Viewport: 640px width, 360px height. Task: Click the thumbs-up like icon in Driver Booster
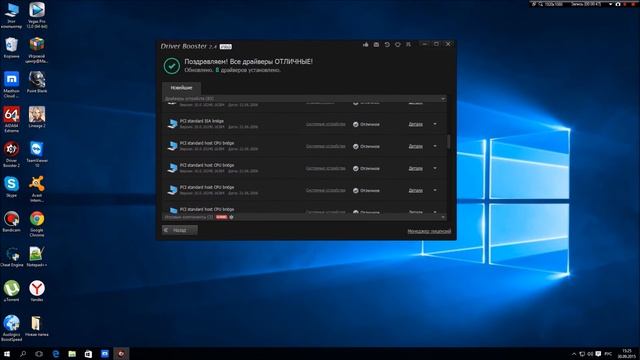pos(365,44)
